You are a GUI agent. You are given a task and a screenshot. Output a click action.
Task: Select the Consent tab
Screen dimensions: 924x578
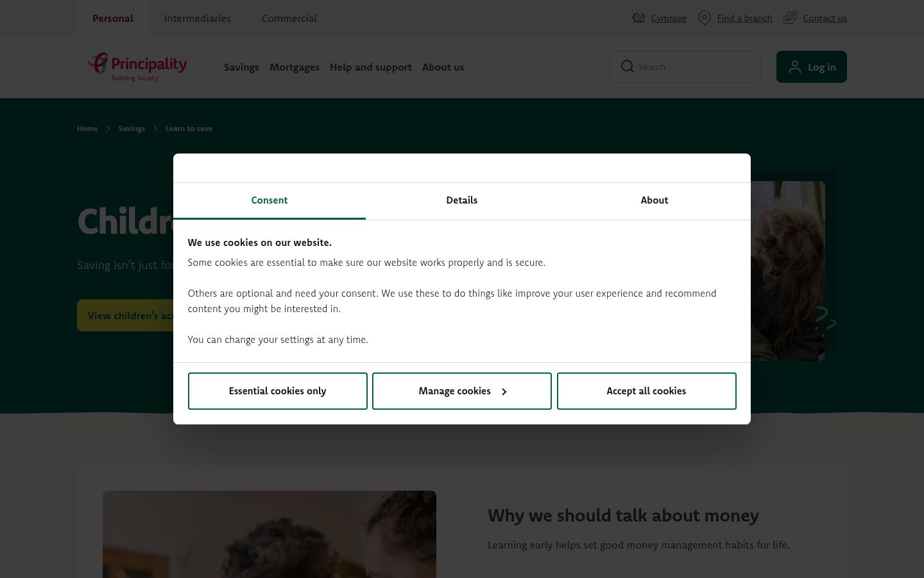coord(269,200)
